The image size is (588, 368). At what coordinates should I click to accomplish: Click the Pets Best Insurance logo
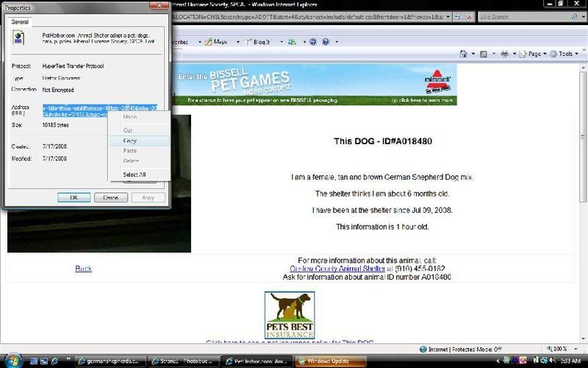pyautogui.click(x=290, y=315)
